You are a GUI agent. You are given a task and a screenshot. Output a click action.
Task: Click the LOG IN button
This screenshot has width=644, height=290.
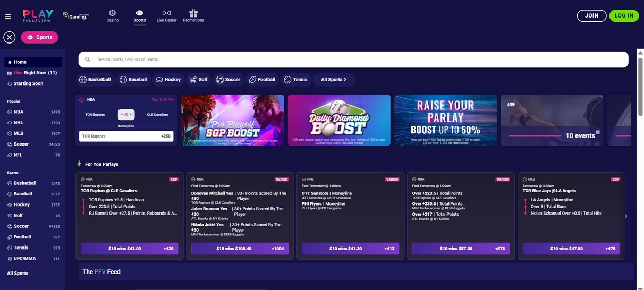[624, 16]
